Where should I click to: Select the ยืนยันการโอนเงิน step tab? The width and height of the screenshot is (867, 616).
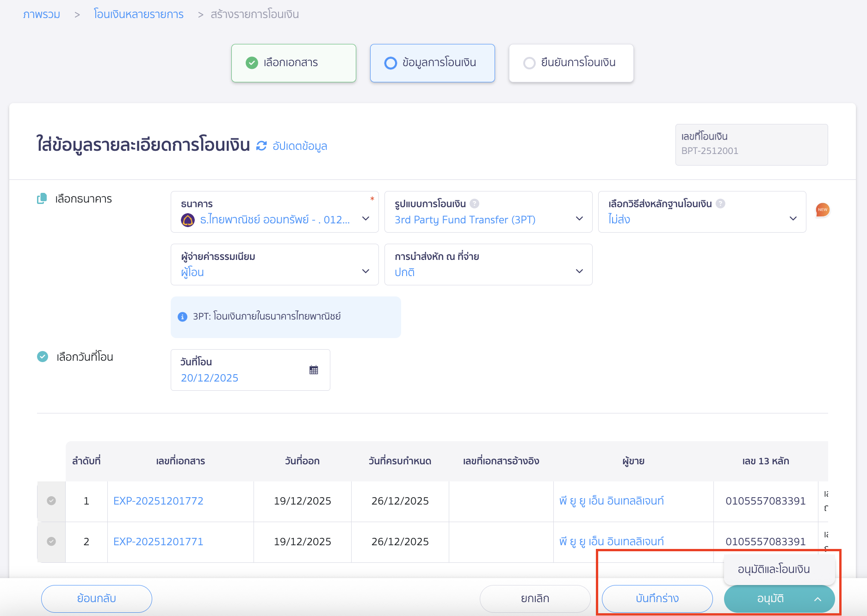click(571, 63)
